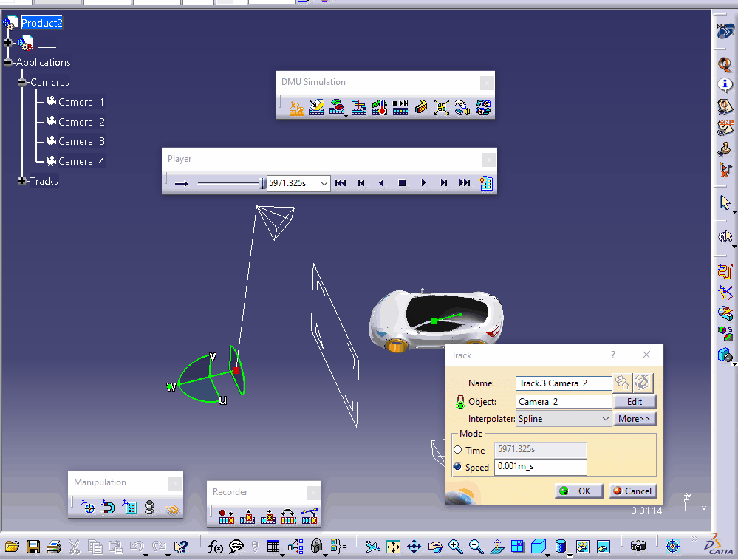Screen dimensions: 738x560
Task: Click the help question mark in Track dialog
Action: [x=613, y=355]
